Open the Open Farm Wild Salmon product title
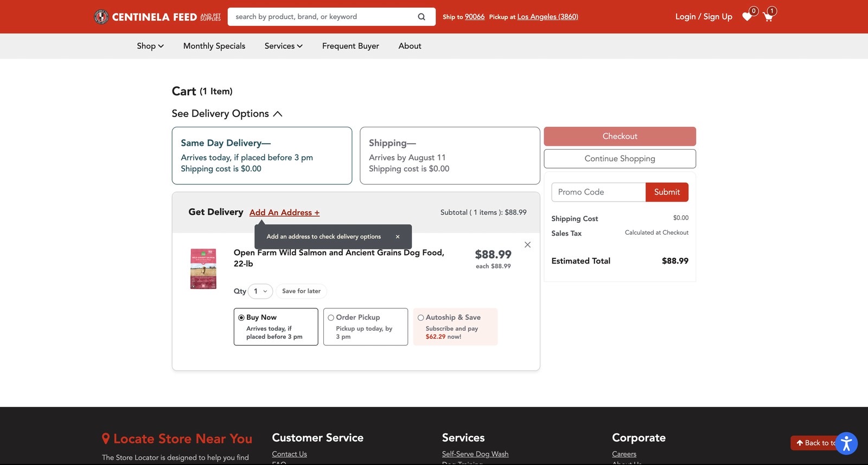868x465 pixels. (x=339, y=258)
